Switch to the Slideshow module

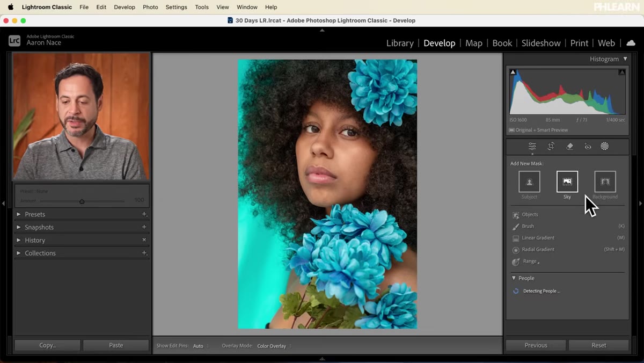[541, 43]
